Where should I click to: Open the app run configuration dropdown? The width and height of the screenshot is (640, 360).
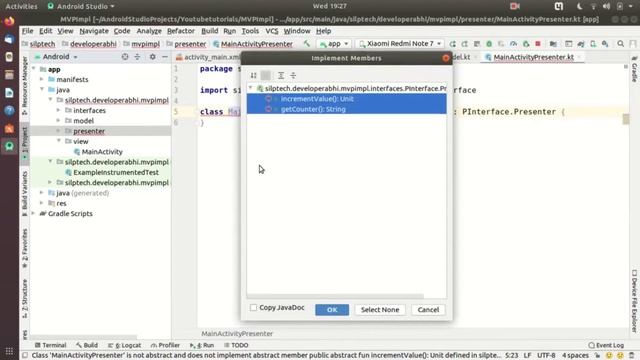(334, 44)
